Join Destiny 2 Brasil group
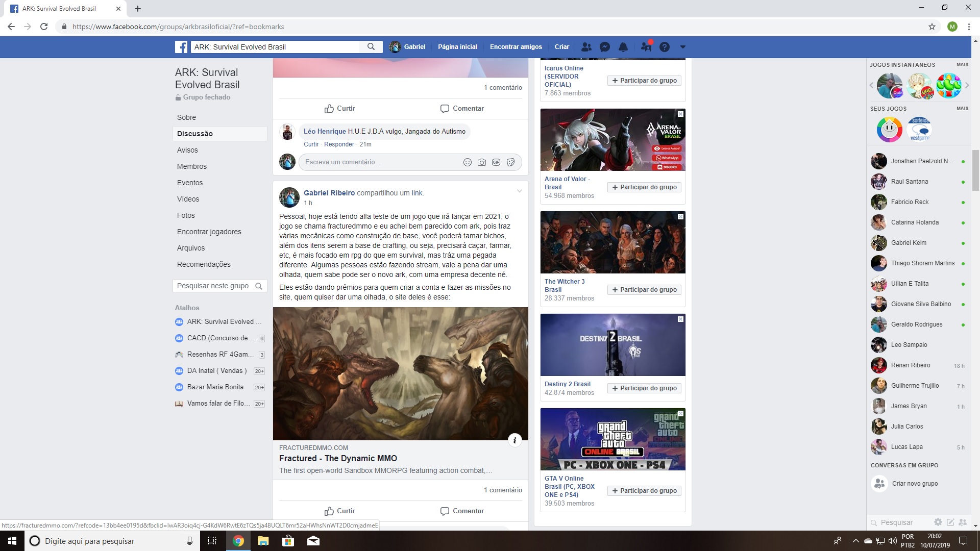This screenshot has height=551, width=980. [x=644, y=388]
